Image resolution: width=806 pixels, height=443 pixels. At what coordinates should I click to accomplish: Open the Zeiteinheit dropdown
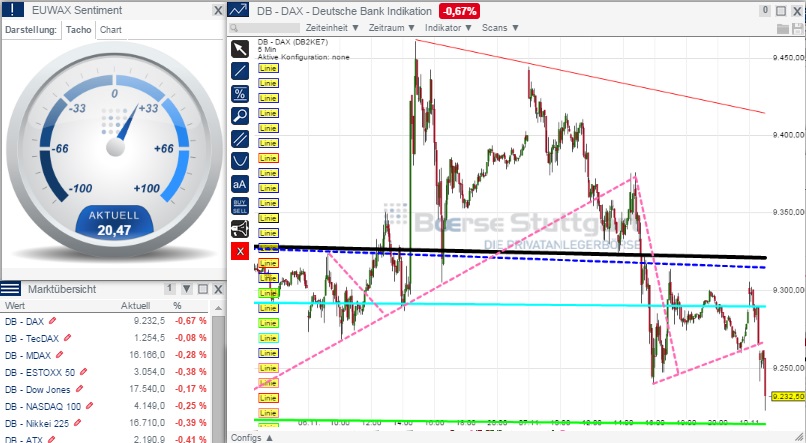click(x=332, y=28)
